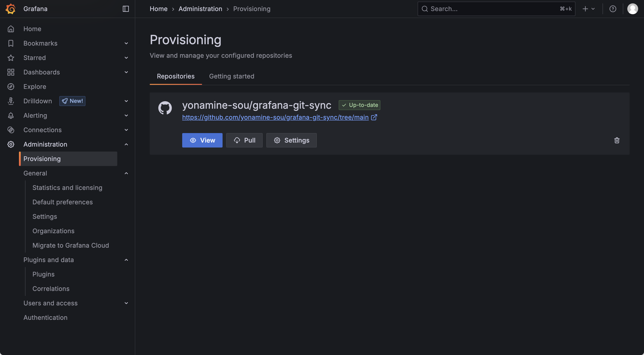Click the View button for the repository
The width and height of the screenshot is (644, 355).
pos(202,140)
